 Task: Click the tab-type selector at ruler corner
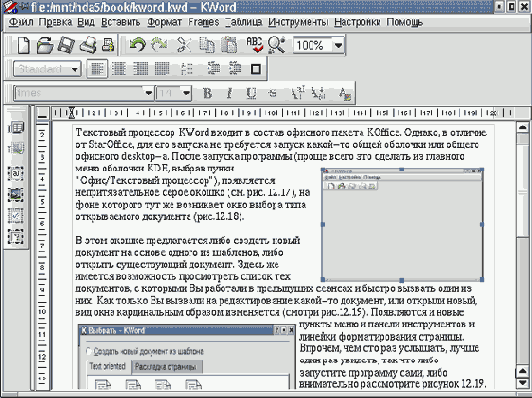(x=42, y=113)
